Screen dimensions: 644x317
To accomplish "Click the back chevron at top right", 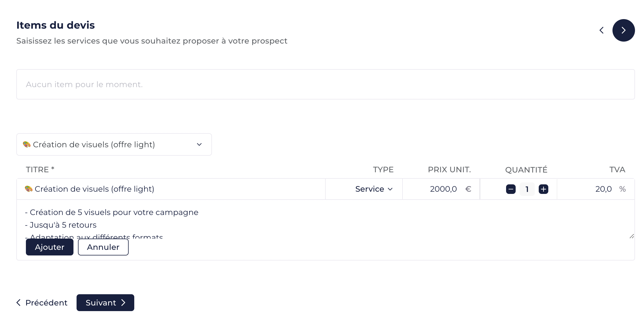I will pyautogui.click(x=601, y=30).
